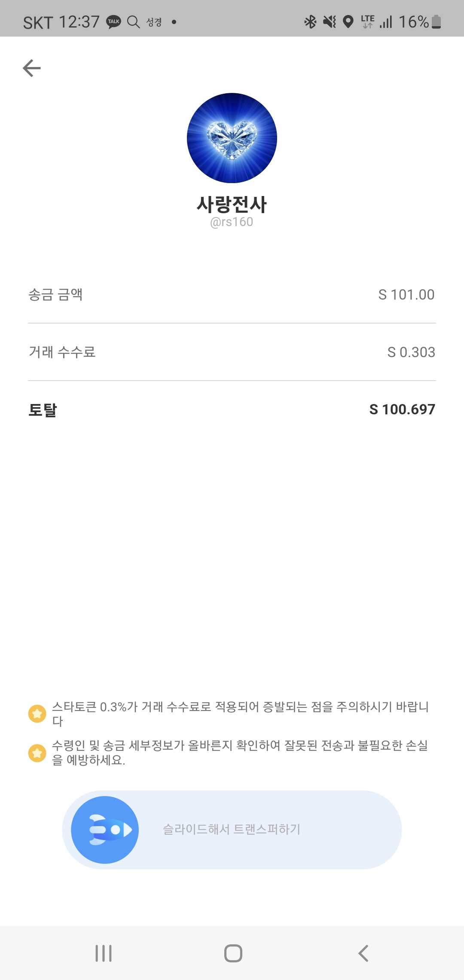Tap the rocket slide button

[x=105, y=830]
